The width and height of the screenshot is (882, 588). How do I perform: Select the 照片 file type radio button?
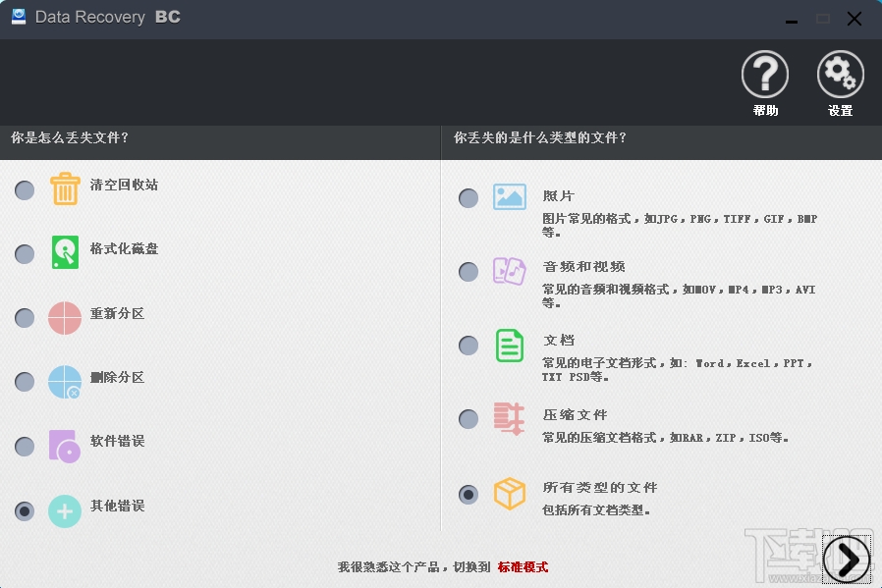(468, 197)
